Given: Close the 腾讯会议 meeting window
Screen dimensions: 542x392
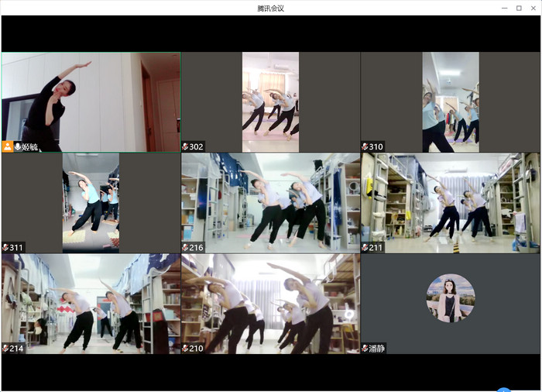Looking at the screenshot, I should (533, 8).
